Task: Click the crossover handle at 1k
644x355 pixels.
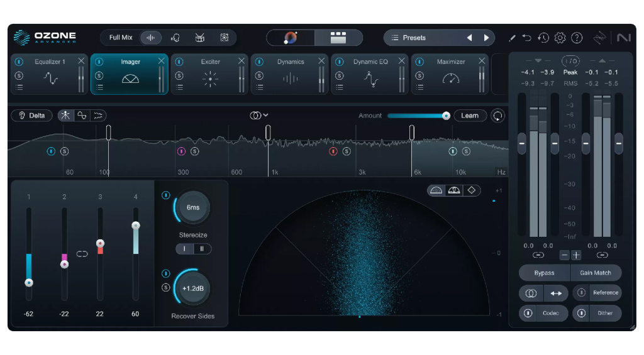Action: tap(268, 133)
